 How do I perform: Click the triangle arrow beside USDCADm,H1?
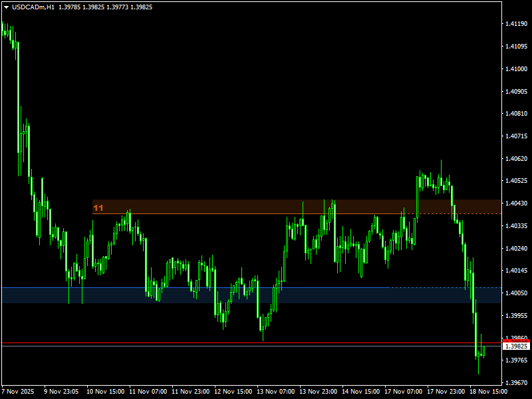pos(7,7)
